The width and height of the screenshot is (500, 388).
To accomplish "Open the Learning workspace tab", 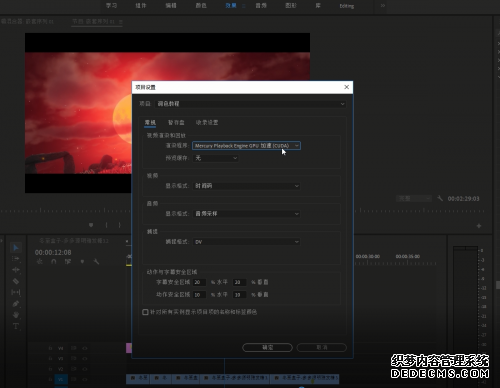I will 111,6.
